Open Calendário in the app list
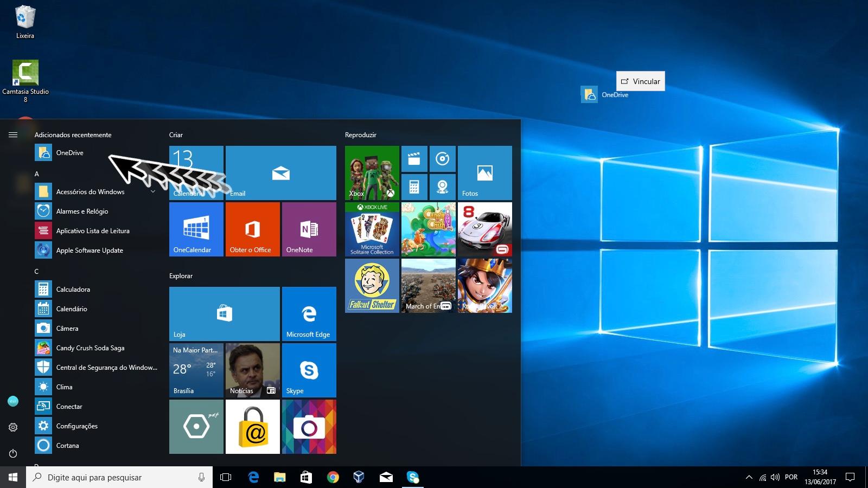This screenshot has height=488, width=868. [97, 309]
